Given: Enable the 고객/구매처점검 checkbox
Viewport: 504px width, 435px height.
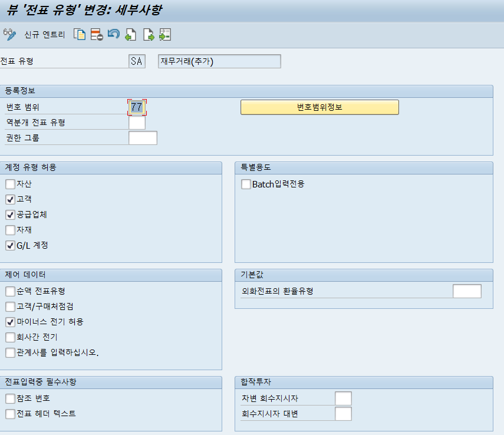Looking at the screenshot, I should (x=10, y=307).
